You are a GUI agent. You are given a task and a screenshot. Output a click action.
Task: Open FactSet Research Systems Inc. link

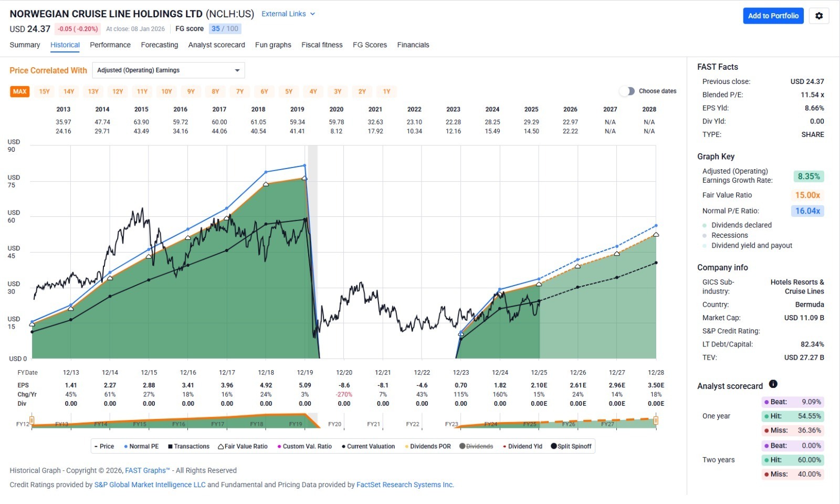coord(405,485)
